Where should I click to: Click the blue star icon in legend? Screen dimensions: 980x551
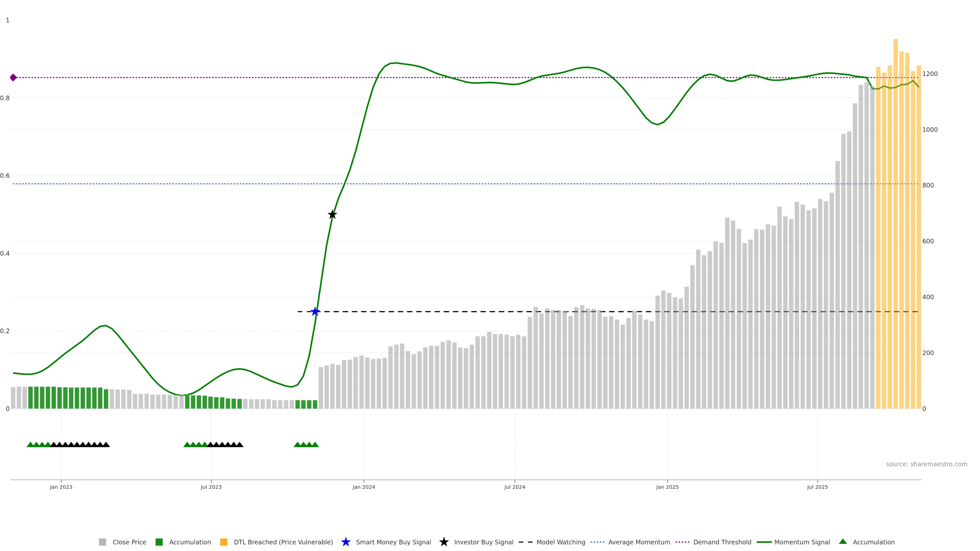346,542
